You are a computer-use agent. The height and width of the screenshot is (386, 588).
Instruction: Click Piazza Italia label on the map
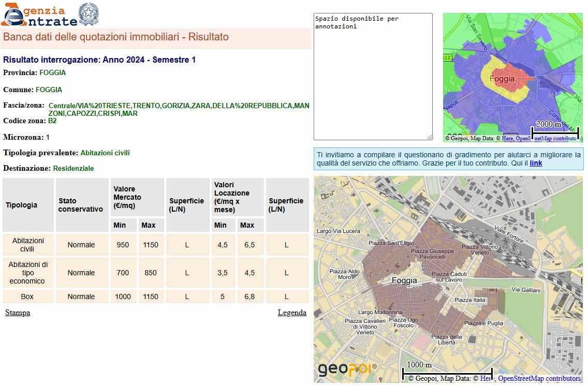470,300
